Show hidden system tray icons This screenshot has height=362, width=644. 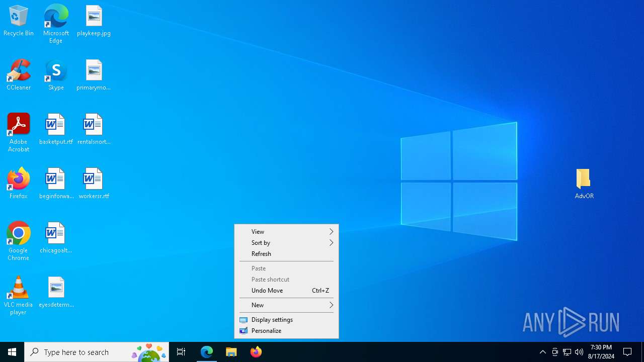[x=543, y=352]
